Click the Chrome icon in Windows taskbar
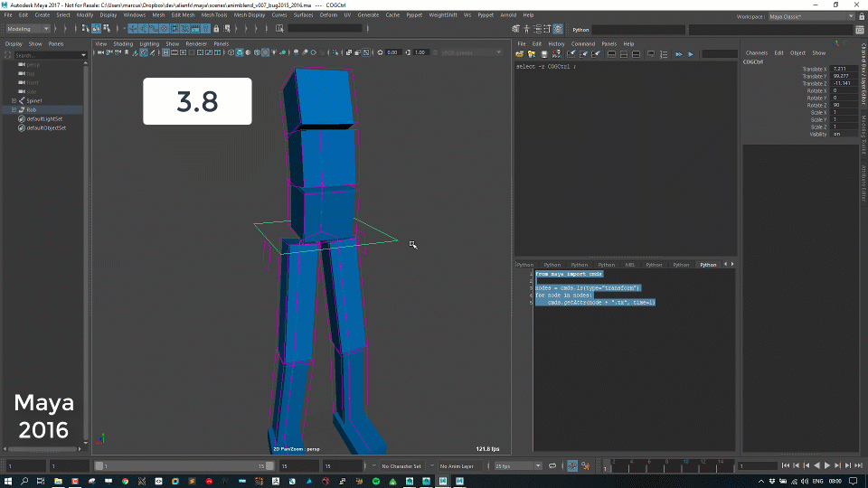The image size is (868, 488). pos(126,482)
